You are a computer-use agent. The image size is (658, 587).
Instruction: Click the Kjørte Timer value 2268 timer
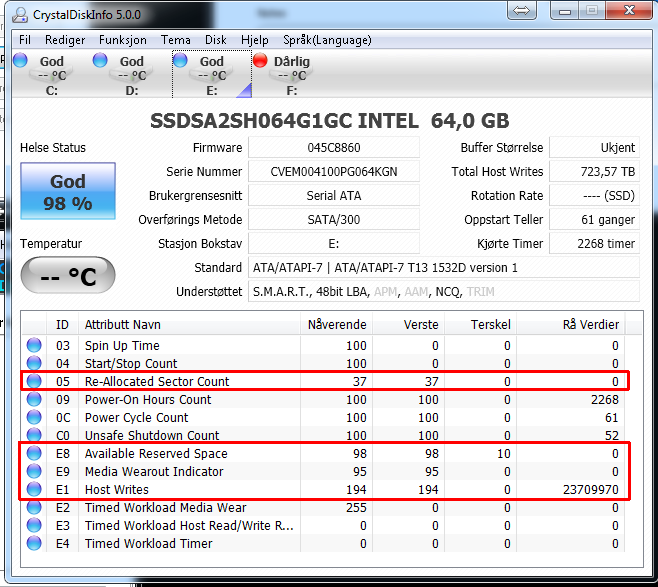pyautogui.click(x=595, y=243)
